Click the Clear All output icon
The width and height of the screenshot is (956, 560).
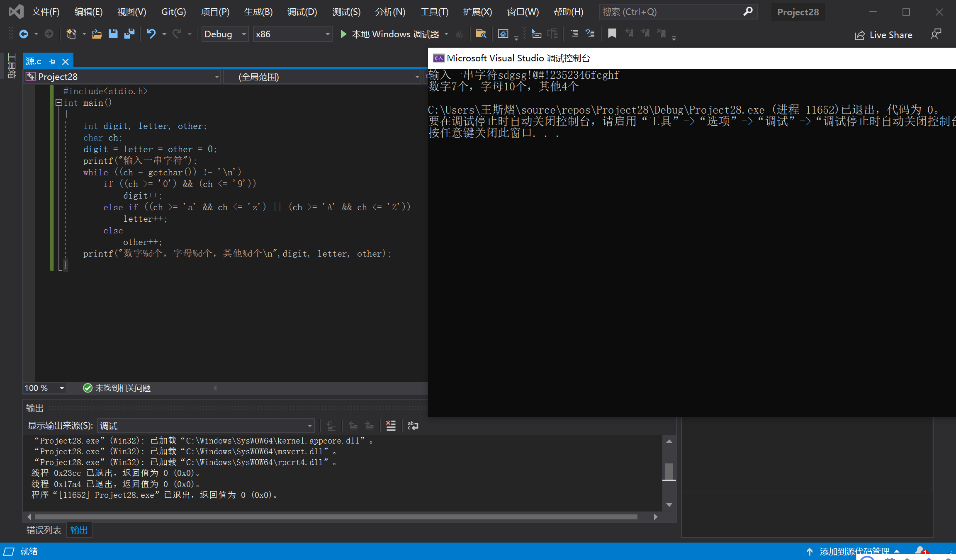[x=391, y=426]
